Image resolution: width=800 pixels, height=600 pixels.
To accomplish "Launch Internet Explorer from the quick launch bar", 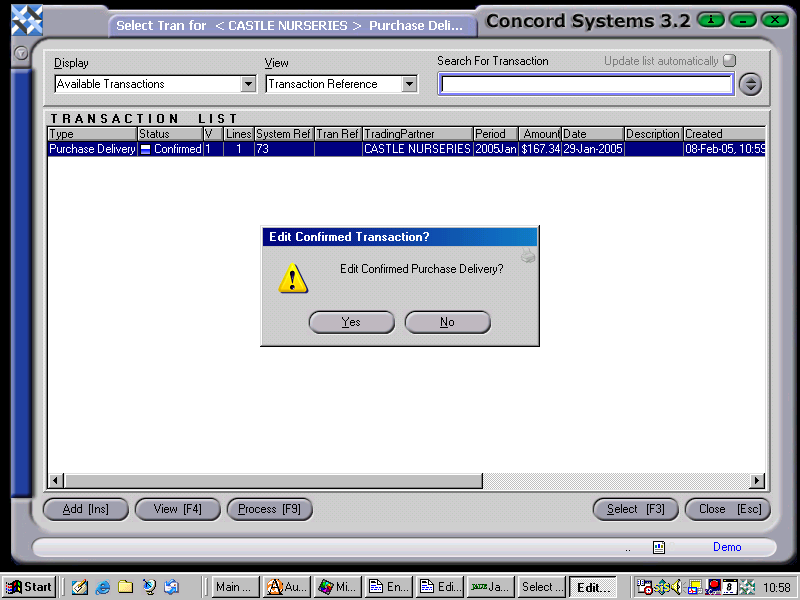I will 103,588.
